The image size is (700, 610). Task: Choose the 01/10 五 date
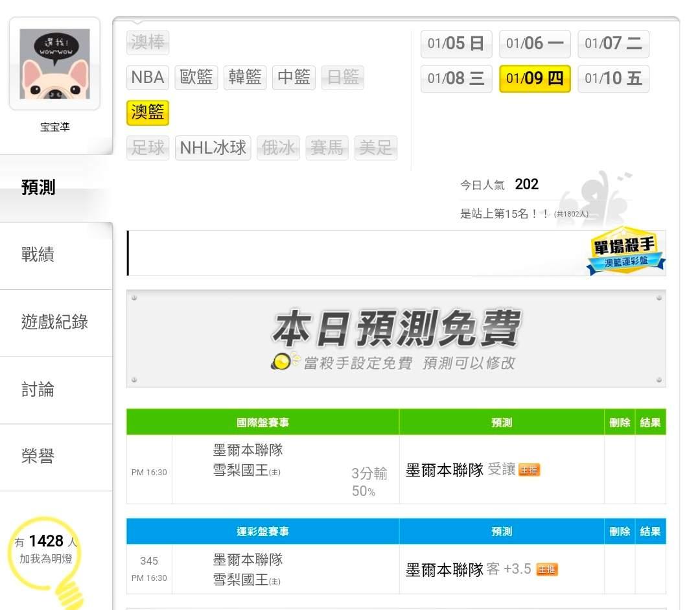coord(613,78)
